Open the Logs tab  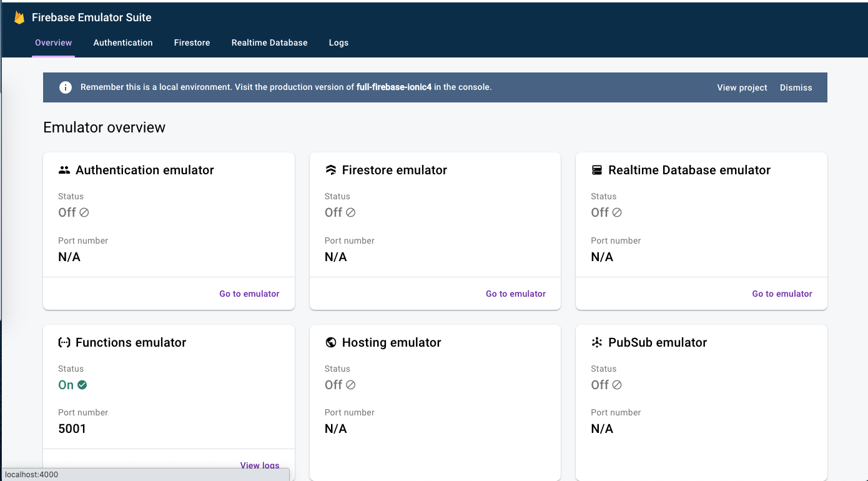338,42
